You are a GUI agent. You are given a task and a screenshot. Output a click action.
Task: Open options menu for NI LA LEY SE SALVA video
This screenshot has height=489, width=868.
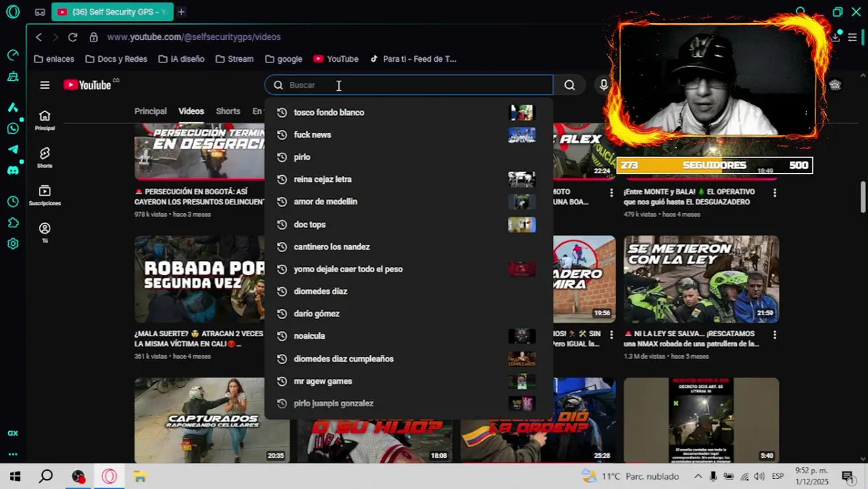[774, 335]
